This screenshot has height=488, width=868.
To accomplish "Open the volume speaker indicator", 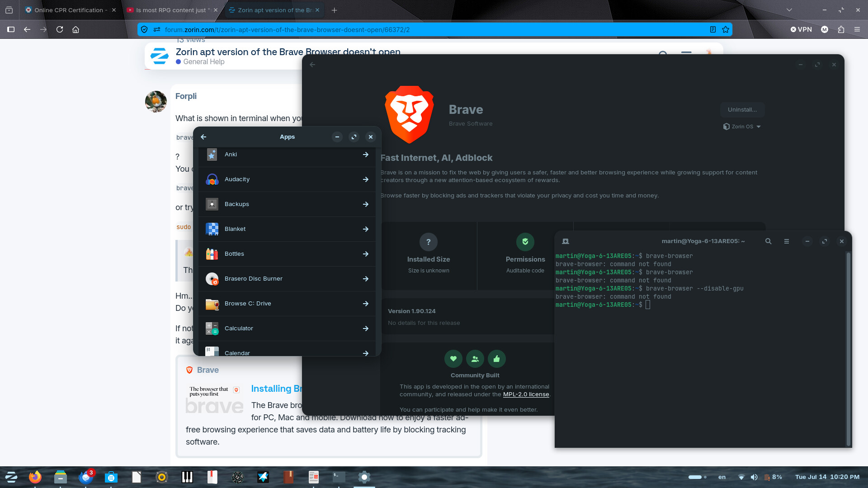I will tap(754, 477).
